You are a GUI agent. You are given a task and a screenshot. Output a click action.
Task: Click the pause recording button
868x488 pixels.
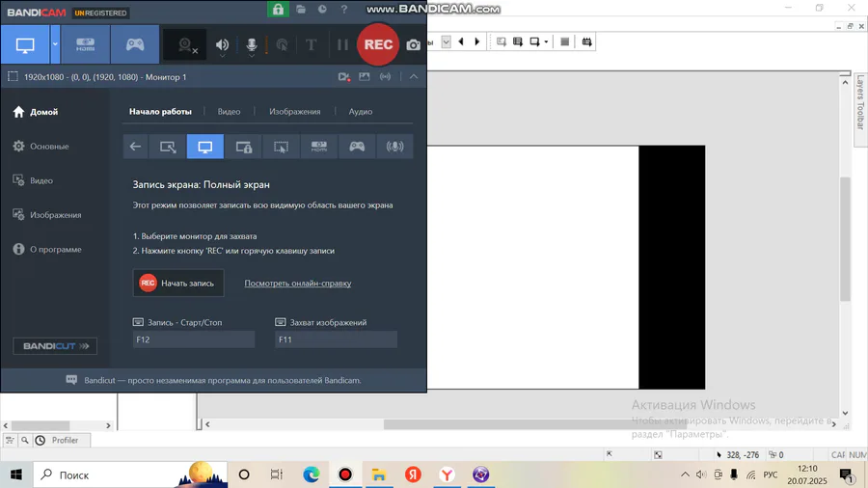(342, 44)
